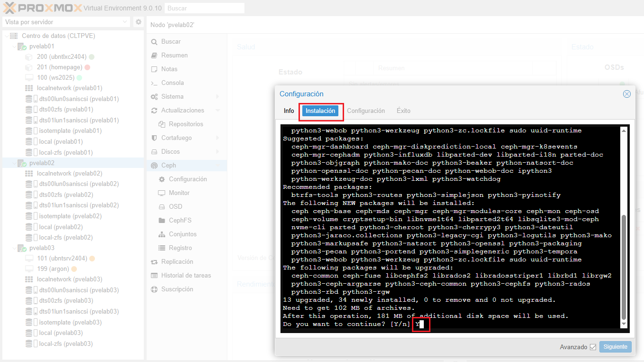Click the terminal scrollbar thumb
Viewport: 644px width, 362px height.
[x=624, y=267]
